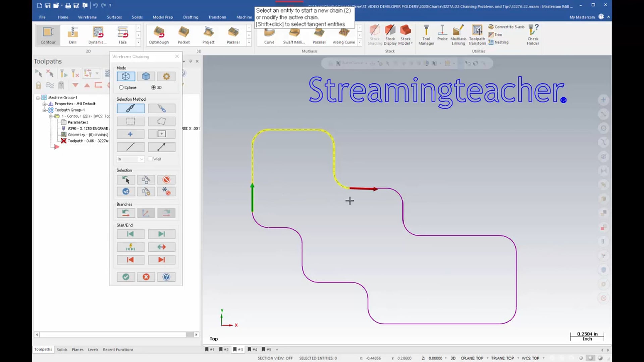The width and height of the screenshot is (644, 362).
Task: Switch to the Wireframe ribbon tab
Action: (x=87, y=17)
